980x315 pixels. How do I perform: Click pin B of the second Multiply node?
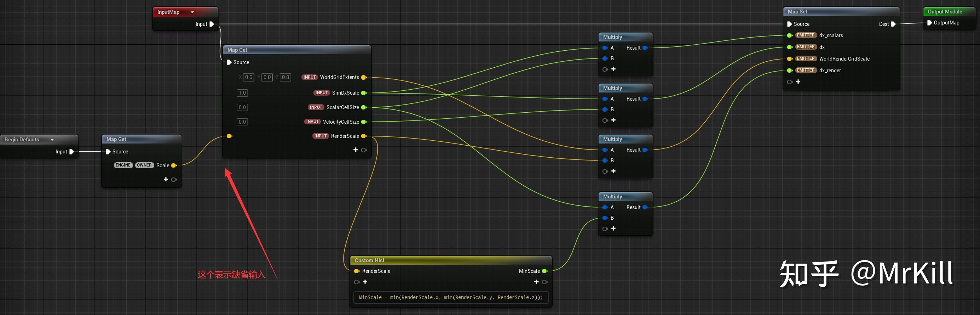point(605,110)
